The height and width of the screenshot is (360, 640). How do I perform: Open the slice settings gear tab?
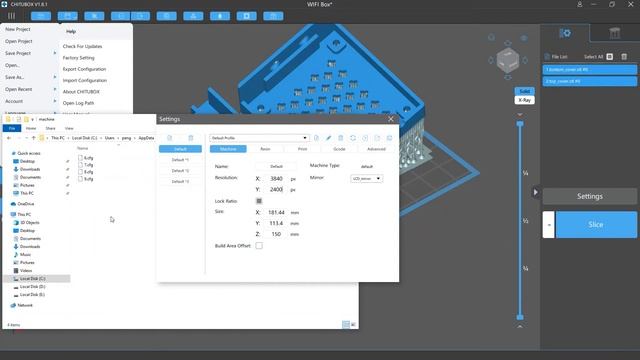click(565, 33)
